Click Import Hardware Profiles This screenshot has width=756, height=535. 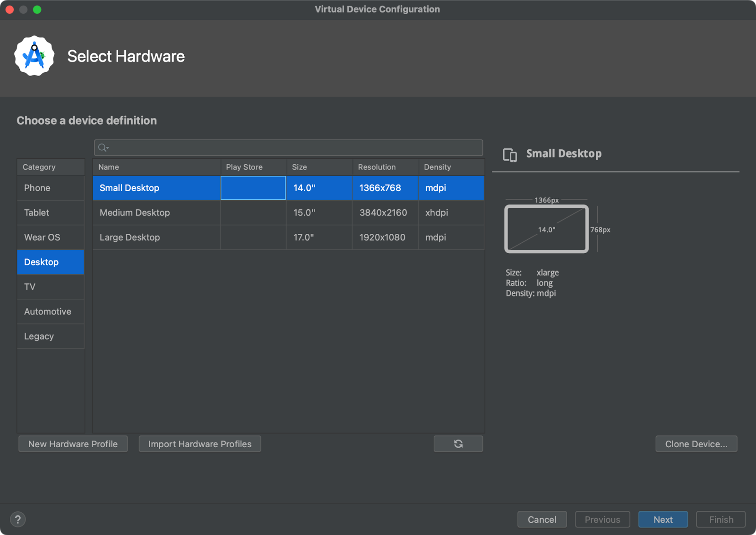(199, 444)
